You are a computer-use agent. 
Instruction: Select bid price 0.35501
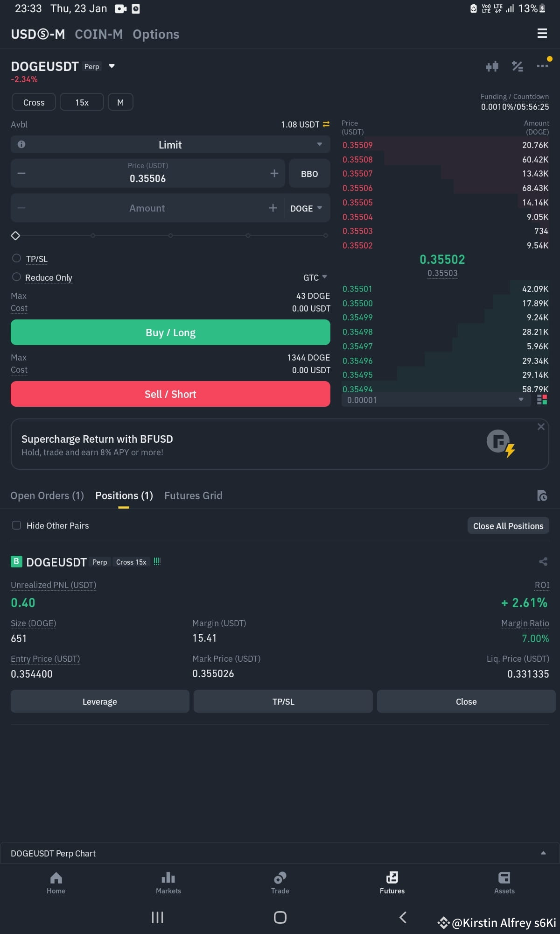click(357, 289)
